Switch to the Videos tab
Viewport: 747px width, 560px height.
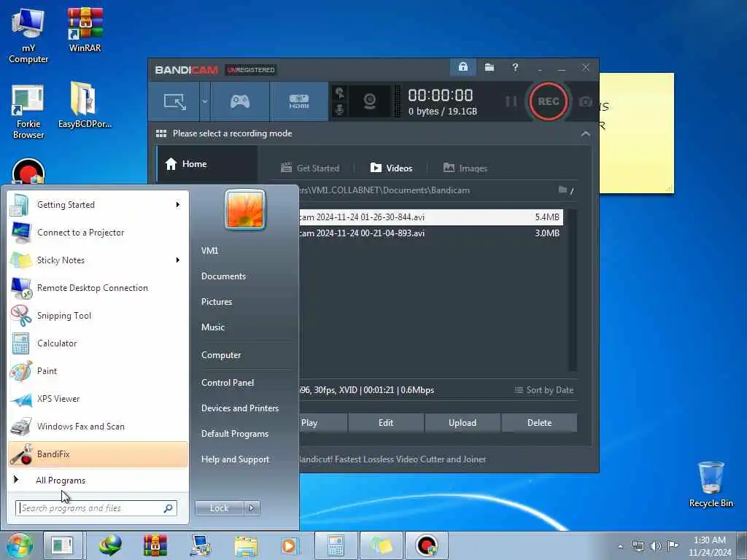[x=391, y=168]
